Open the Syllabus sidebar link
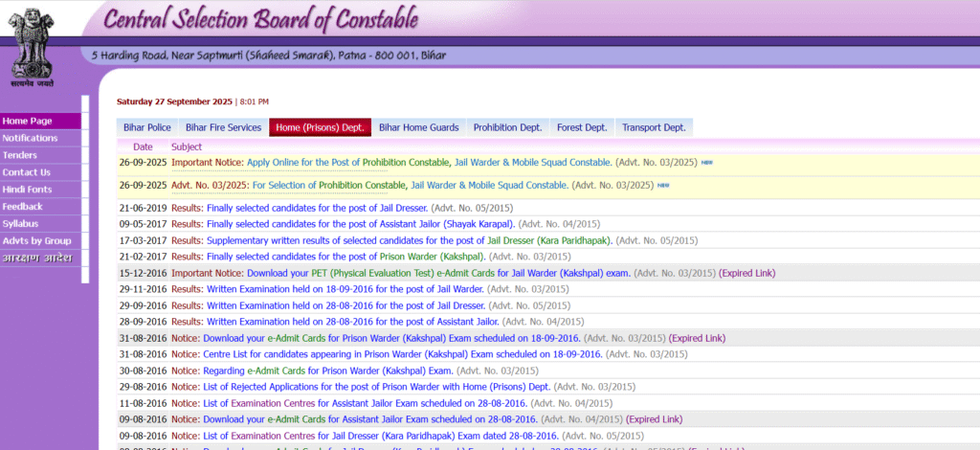The width and height of the screenshot is (980, 450). [20, 223]
